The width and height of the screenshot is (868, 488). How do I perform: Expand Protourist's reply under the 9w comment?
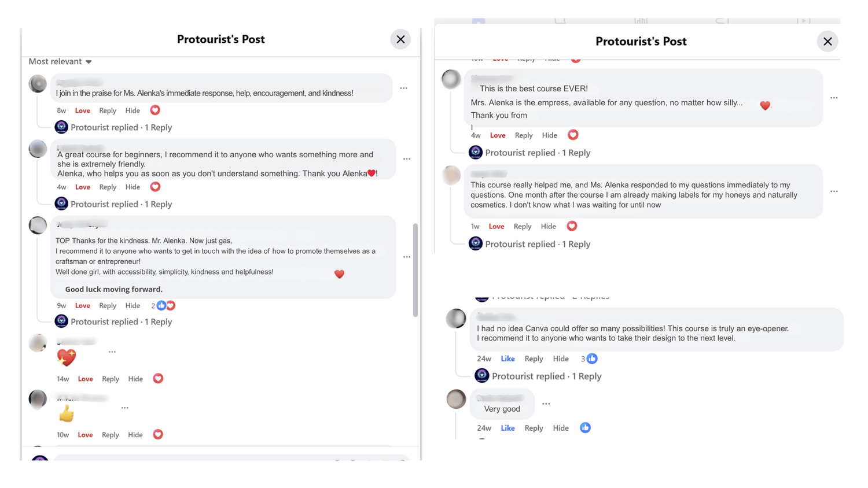tap(121, 322)
